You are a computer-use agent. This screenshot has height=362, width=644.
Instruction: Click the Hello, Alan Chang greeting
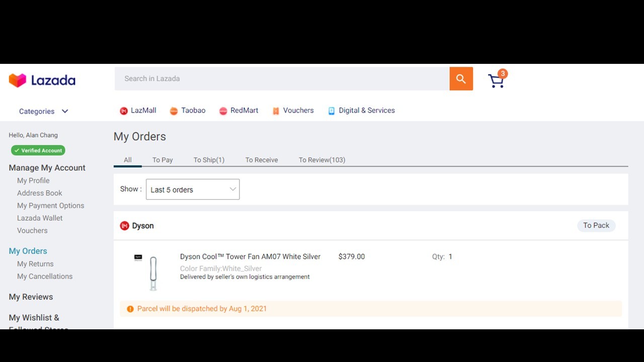[x=33, y=135]
